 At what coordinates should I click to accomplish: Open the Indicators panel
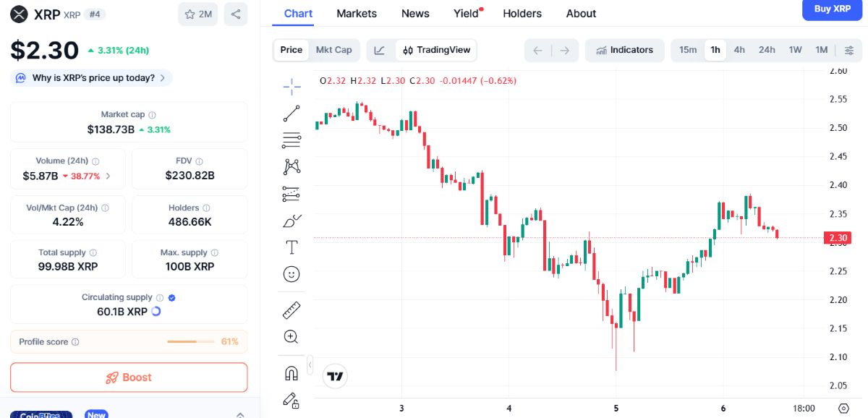click(624, 50)
